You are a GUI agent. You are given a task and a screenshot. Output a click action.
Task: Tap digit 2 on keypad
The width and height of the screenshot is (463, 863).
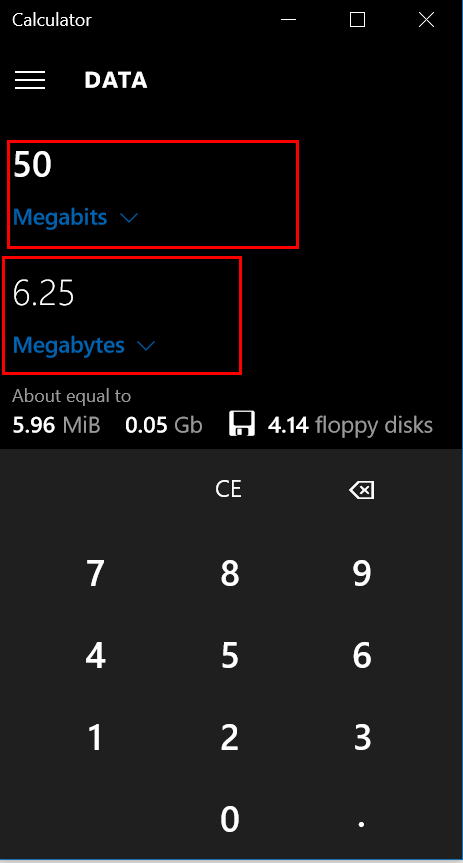pyautogui.click(x=229, y=738)
